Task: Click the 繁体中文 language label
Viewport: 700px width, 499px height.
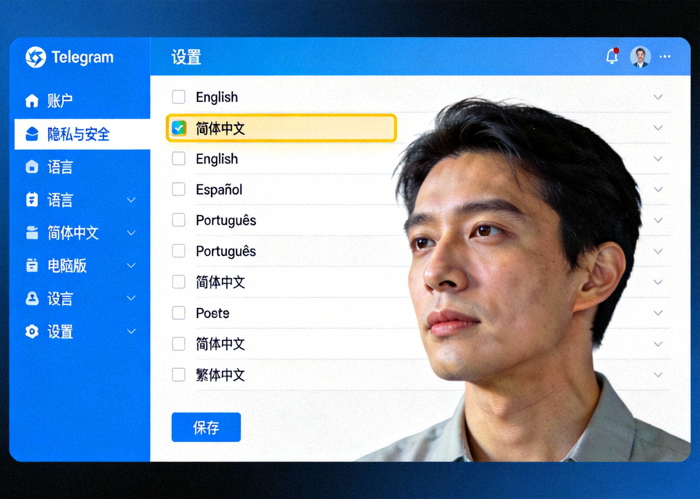Action: pyautogui.click(x=221, y=375)
